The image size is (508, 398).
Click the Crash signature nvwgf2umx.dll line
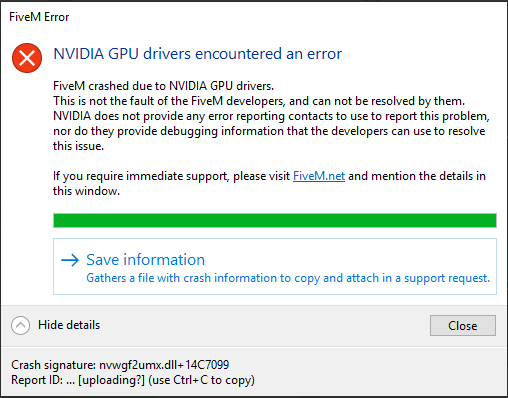coord(120,365)
